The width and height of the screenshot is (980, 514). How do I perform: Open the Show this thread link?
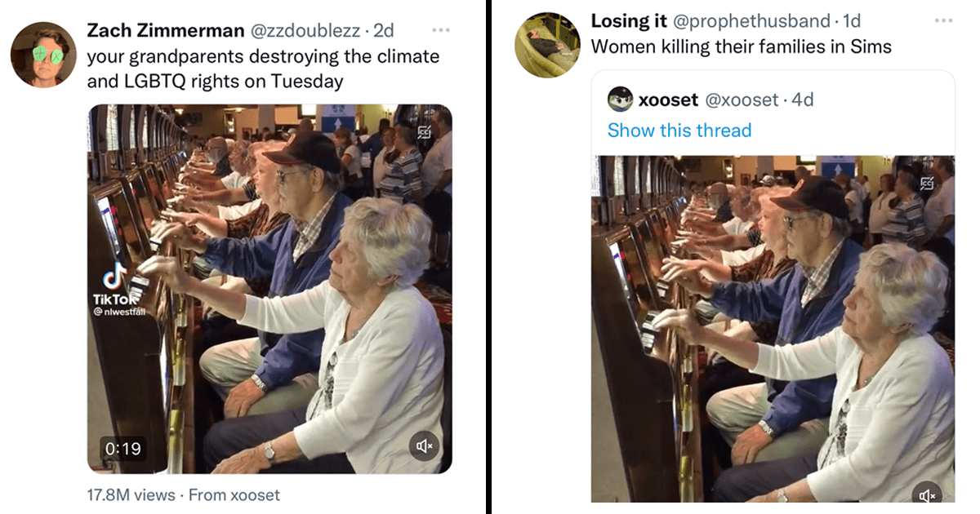point(679,130)
